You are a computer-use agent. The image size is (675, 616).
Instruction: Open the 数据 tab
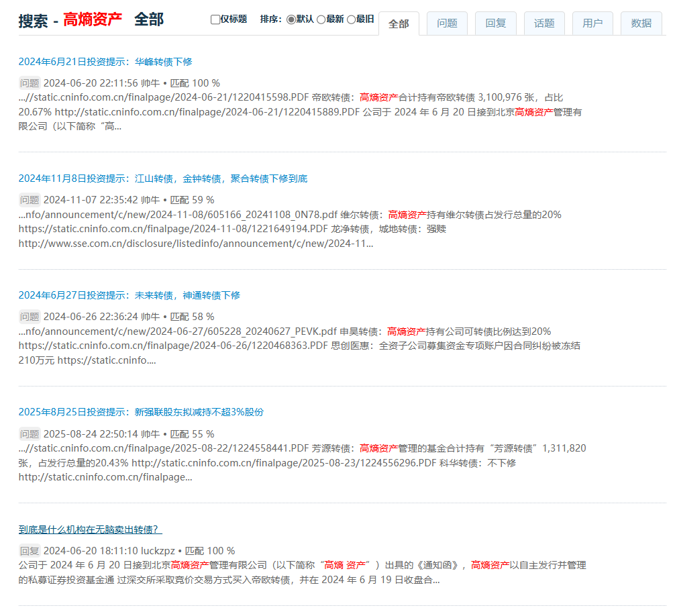(x=641, y=23)
